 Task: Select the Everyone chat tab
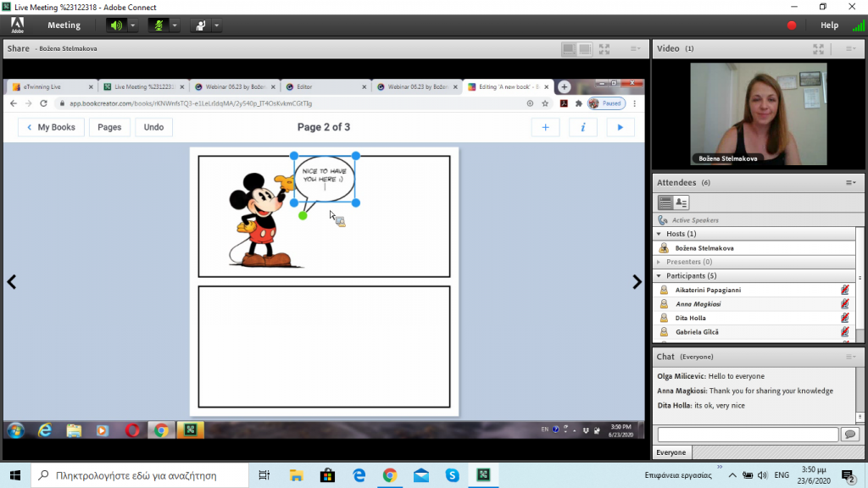tap(671, 452)
